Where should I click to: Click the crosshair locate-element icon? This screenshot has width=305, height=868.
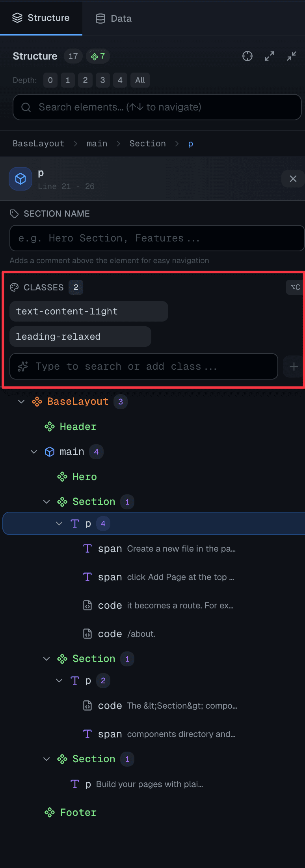point(247,56)
